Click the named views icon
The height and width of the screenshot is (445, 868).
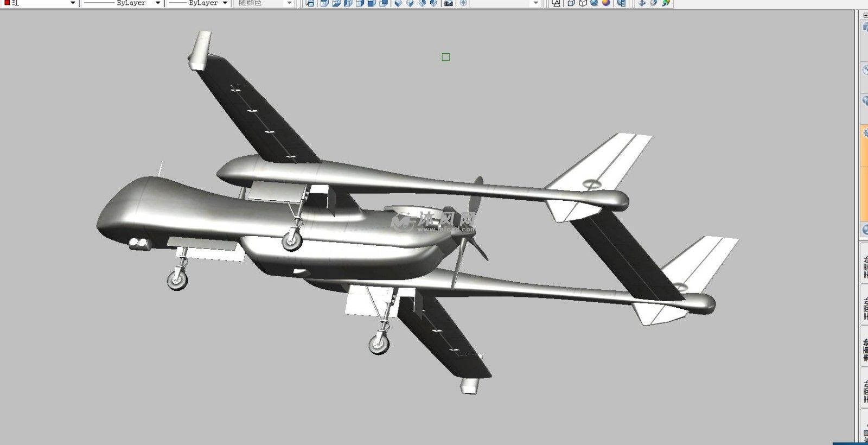point(310,3)
